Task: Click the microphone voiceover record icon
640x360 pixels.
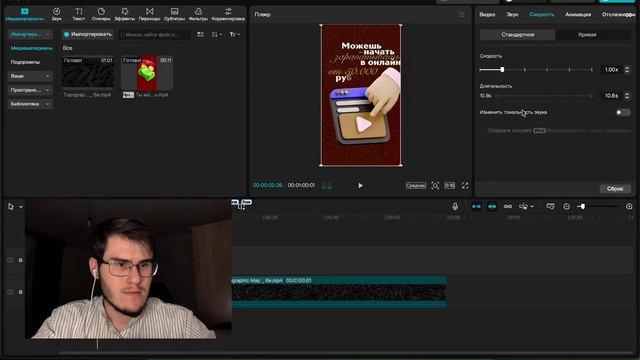Action: coord(455,207)
